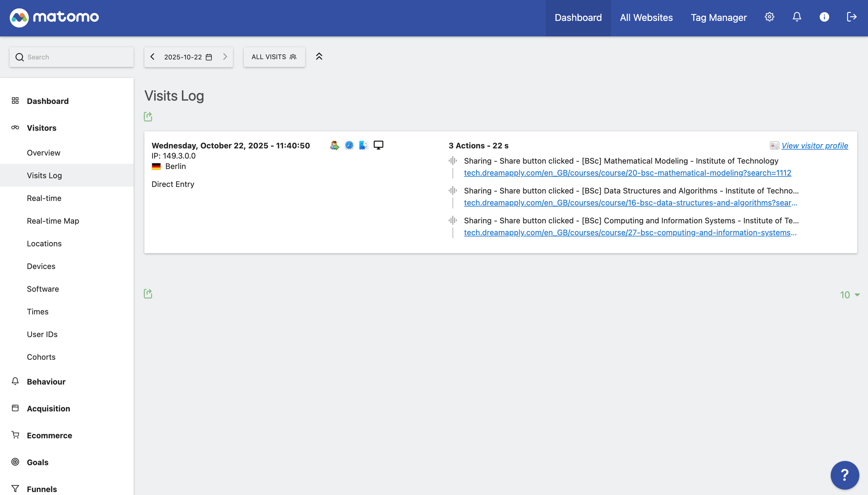Go to next day arrow
The width and height of the screenshot is (868, 495).
(x=225, y=57)
